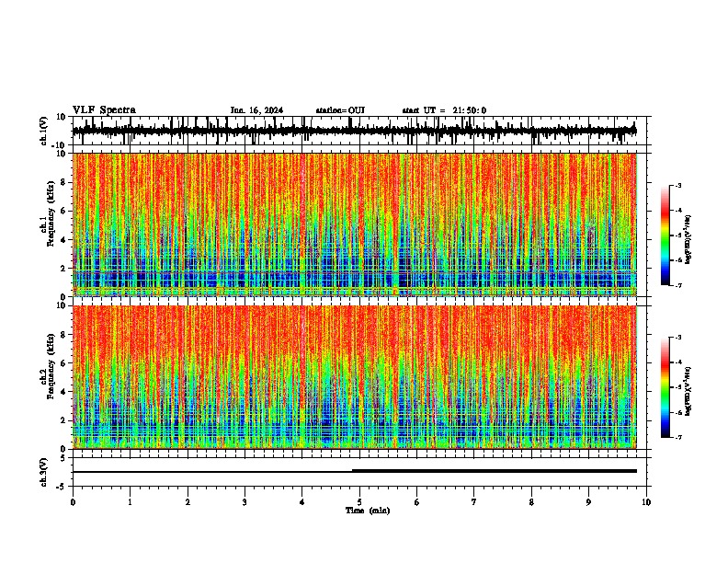Click time axis tick label 3
The height and width of the screenshot is (563, 728).
coord(245,502)
